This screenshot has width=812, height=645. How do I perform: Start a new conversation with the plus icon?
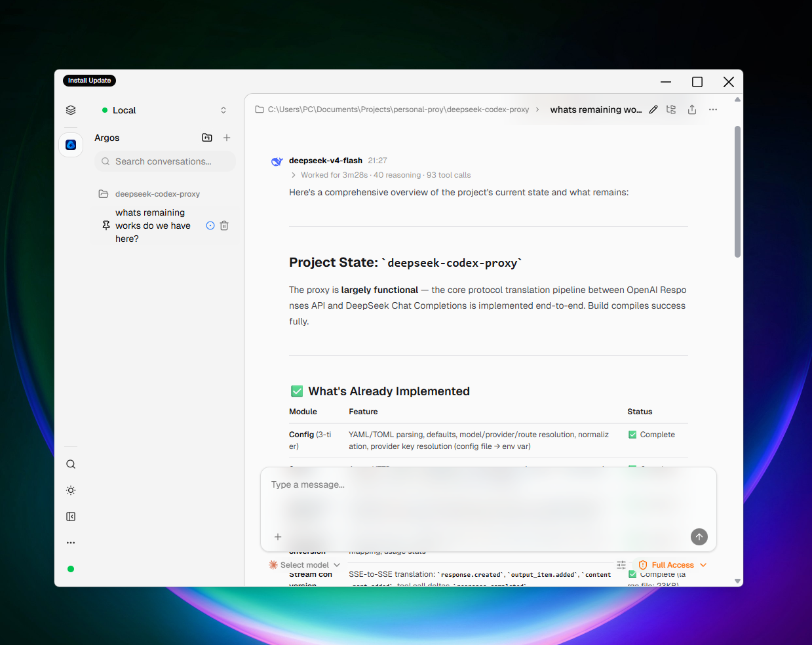tap(227, 138)
